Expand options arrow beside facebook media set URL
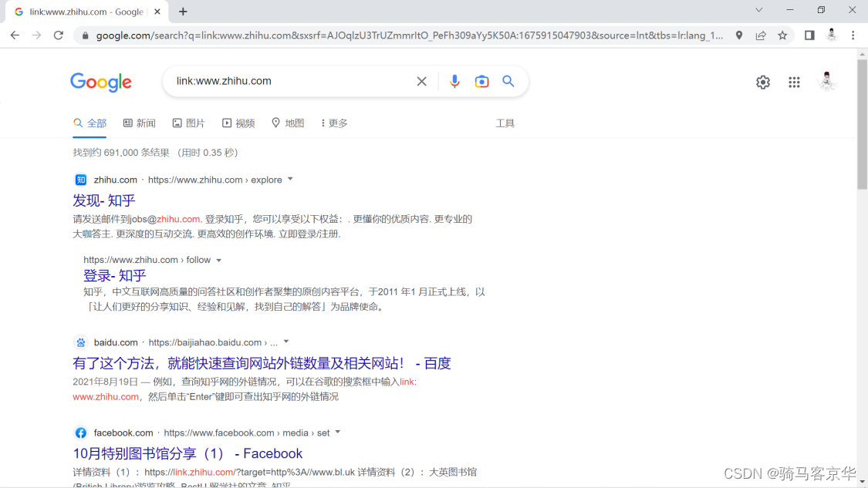Viewport: 868px width, 488px height. tap(338, 432)
